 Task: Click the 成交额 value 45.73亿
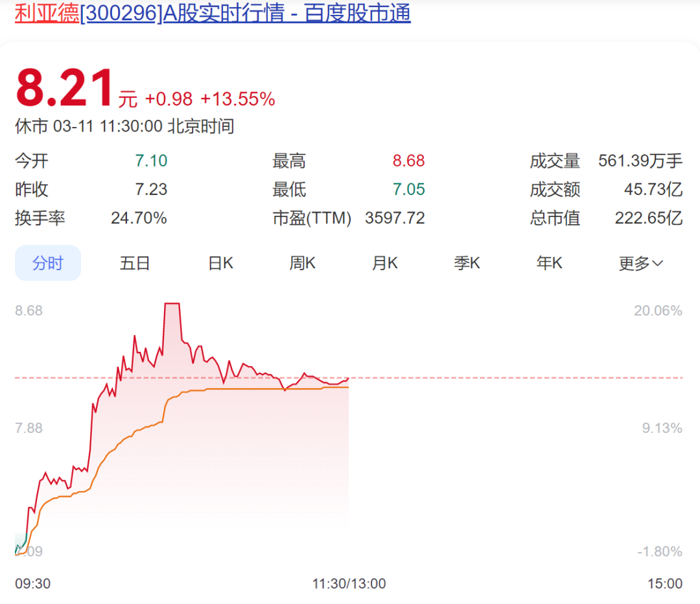[653, 189]
